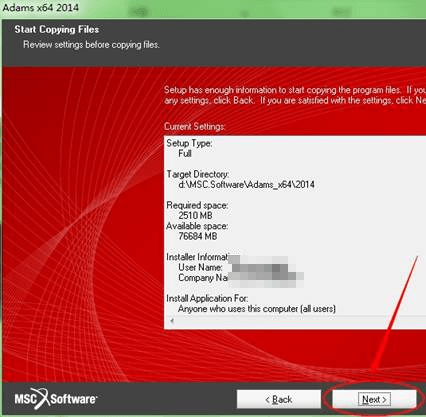Image resolution: width=426 pixels, height=417 pixels.
Task: Click 'Review settings before copying files' subtitle
Action: coord(91,45)
